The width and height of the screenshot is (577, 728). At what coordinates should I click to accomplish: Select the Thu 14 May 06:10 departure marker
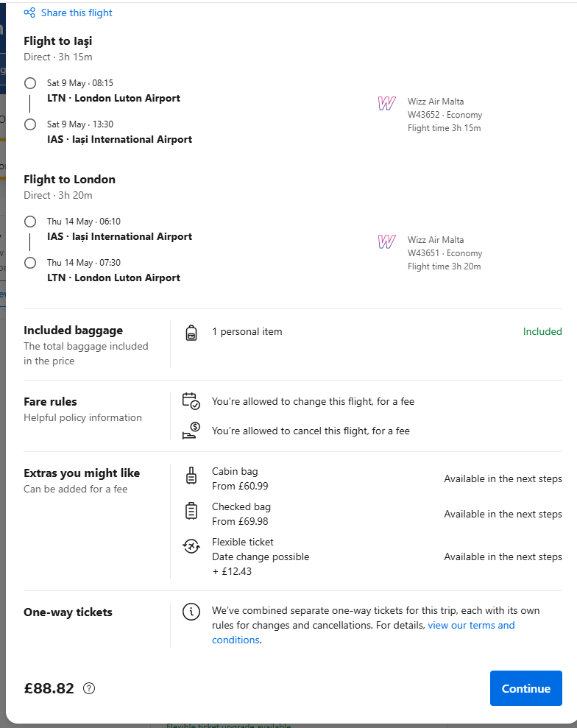click(x=30, y=222)
